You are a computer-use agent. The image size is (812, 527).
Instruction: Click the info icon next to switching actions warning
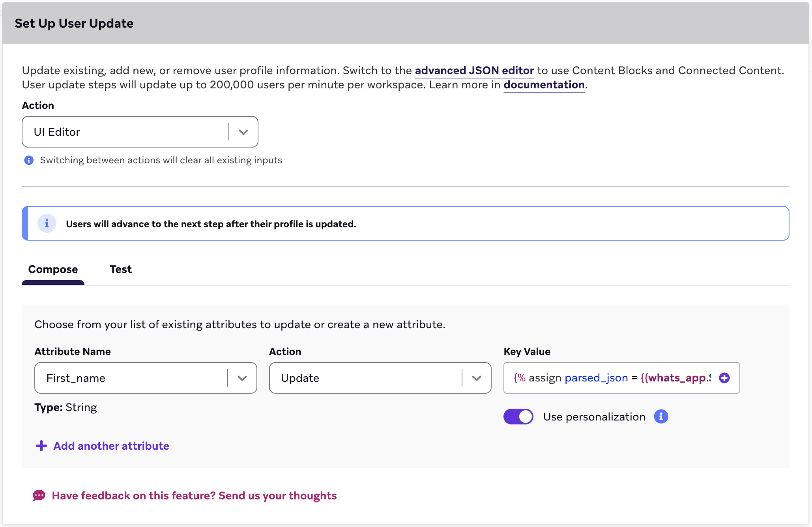29,160
